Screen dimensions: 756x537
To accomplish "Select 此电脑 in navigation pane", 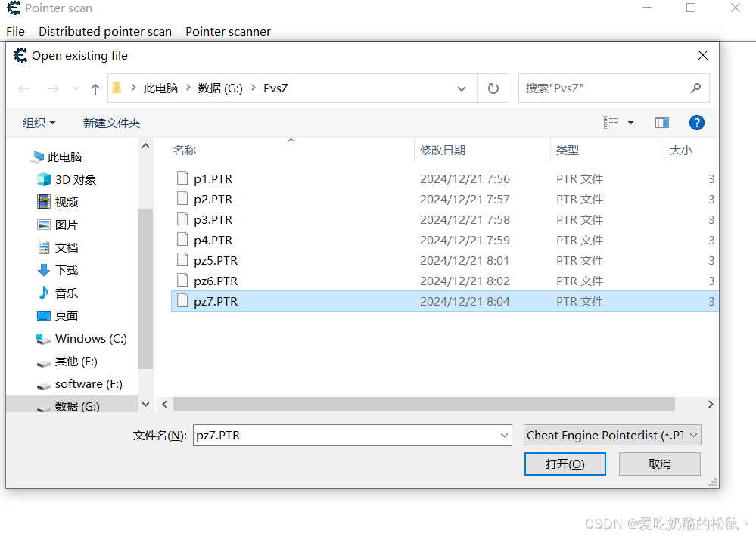I will (x=64, y=157).
